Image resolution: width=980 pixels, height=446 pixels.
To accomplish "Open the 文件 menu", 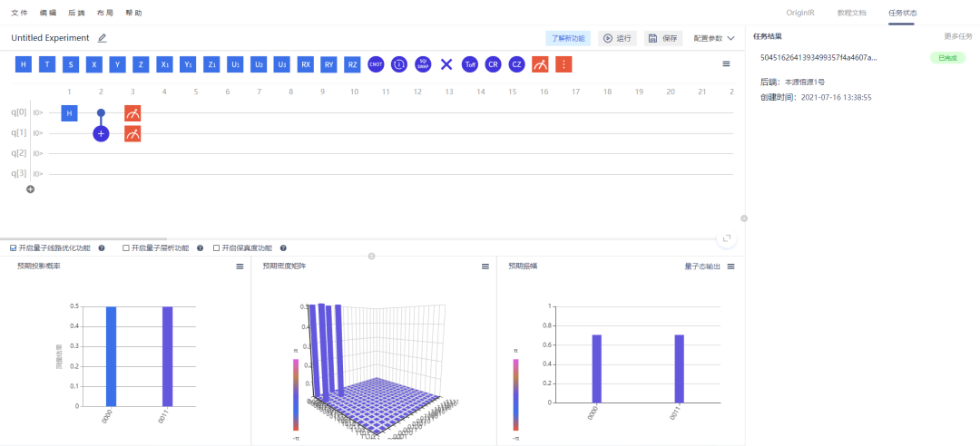I will tap(19, 13).
